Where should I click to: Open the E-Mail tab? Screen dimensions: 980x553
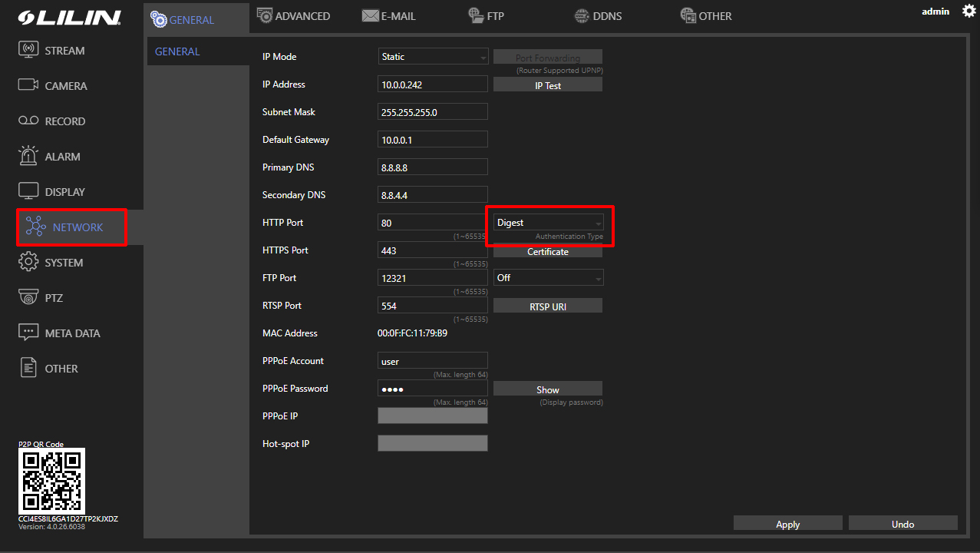click(x=390, y=16)
